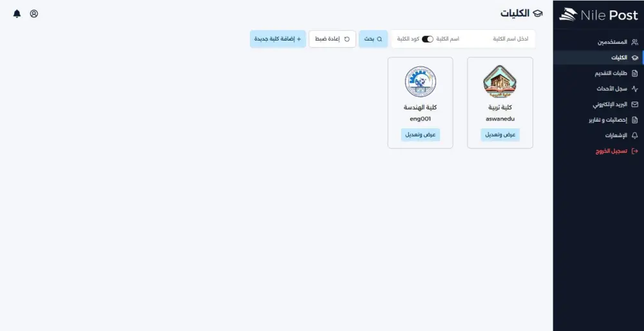Click the كود الكلية toggle label
The height and width of the screenshot is (331, 644).
click(x=408, y=39)
